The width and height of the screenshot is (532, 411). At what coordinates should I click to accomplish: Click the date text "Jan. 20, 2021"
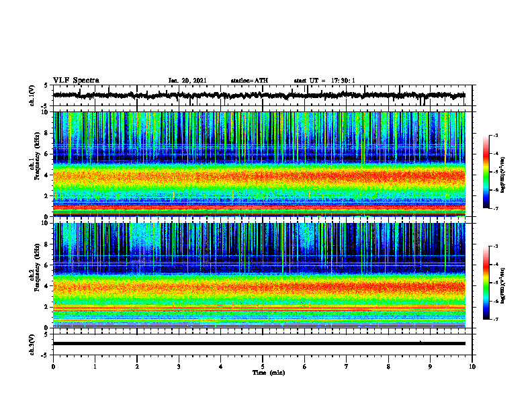[187, 81]
